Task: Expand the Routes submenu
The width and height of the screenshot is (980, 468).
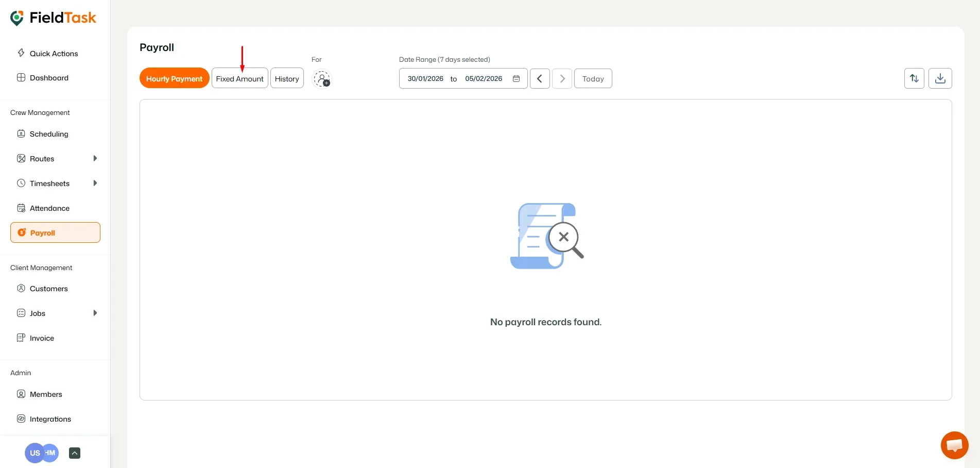Action: [95, 158]
